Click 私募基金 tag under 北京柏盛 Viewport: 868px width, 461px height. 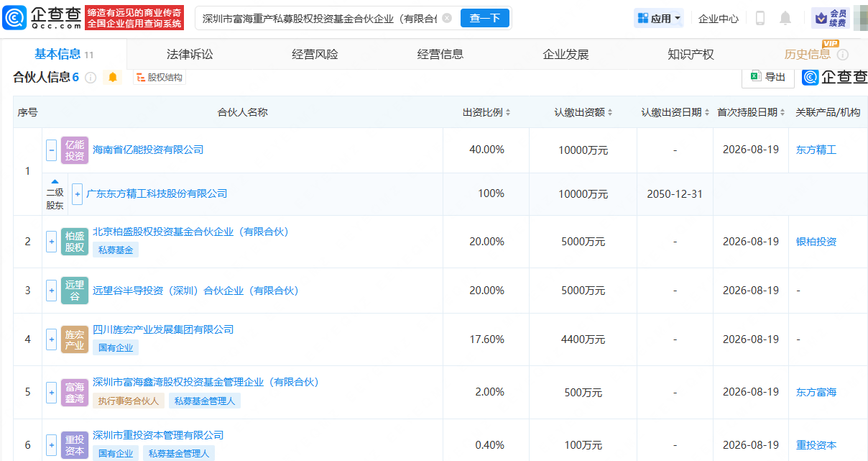[x=116, y=250]
